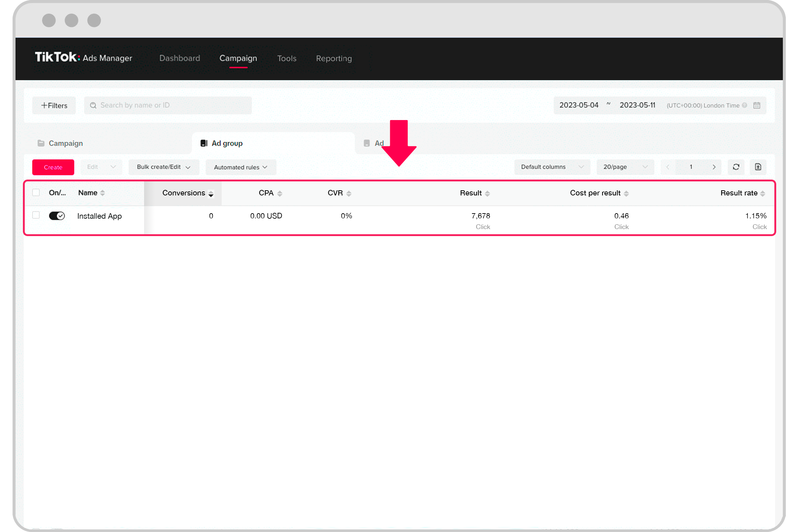Image resolution: width=798 pixels, height=532 pixels.
Task: Open the Reporting menu
Action: pyautogui.click(x=334, y=58)
